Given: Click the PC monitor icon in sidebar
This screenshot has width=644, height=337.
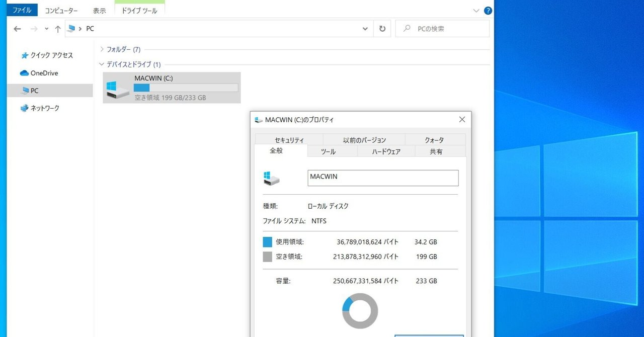Looking at the screenshot, I should click(x=25, y=91).
